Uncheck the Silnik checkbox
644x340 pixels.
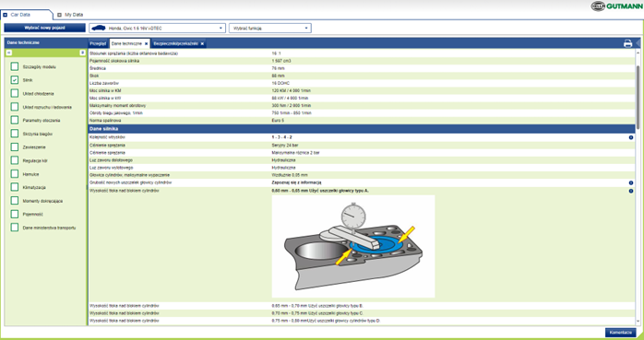[15, 80]
